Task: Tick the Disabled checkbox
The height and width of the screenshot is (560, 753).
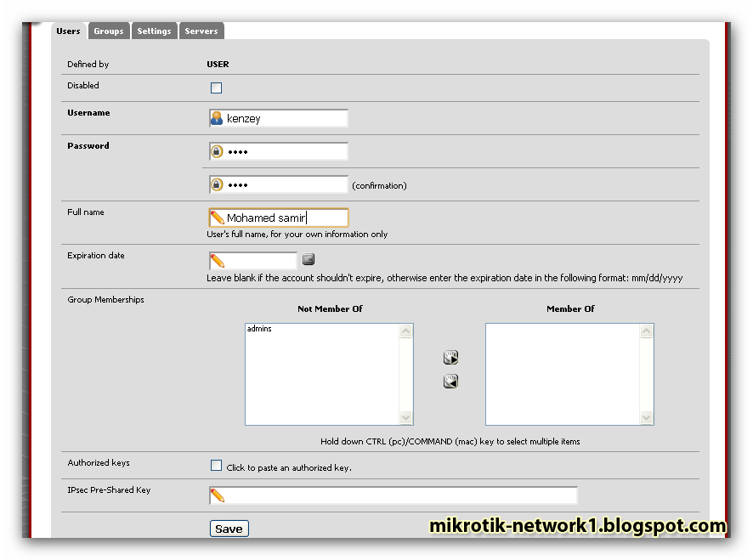Action: (216, 88)
